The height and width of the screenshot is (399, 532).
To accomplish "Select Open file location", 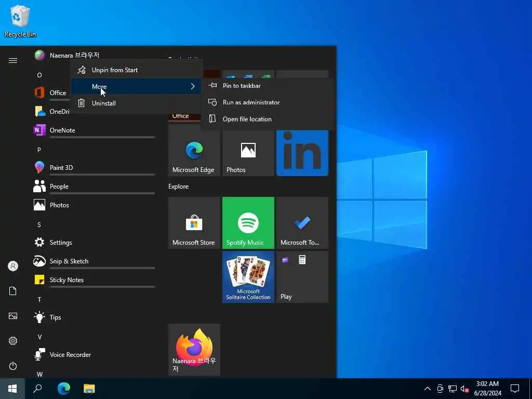I will 268,119.
